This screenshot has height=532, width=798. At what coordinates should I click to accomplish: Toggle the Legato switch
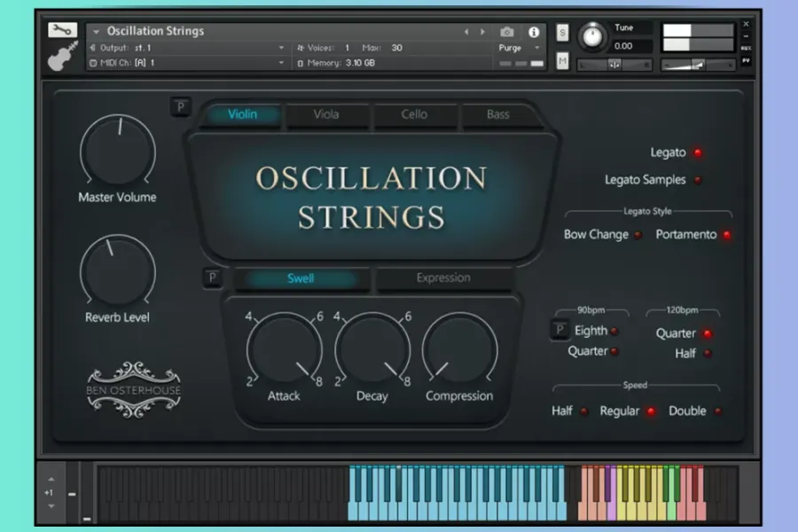(x=698, y=153)
